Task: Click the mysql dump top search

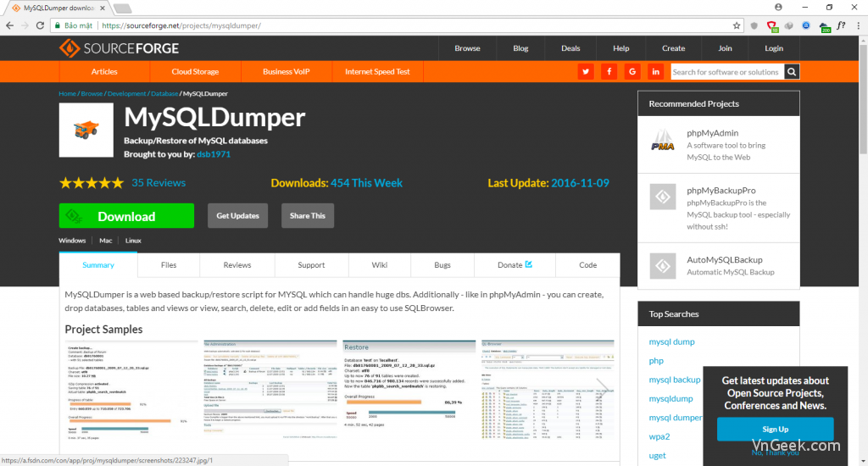Action: 671,342
